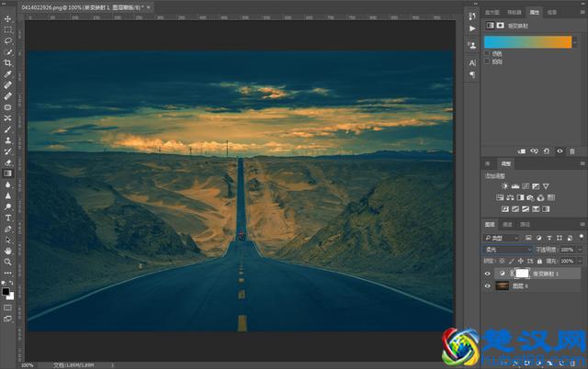Click the blue-to-orange gradient bar
The height and width of the screenshot is (369, 588).
[x=527, y=41]
